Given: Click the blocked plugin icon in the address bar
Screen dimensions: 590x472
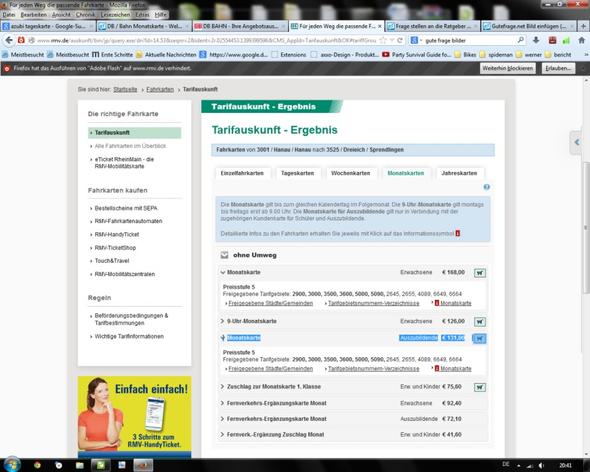Looking at the screenshot, I should [x=21, y=40].
